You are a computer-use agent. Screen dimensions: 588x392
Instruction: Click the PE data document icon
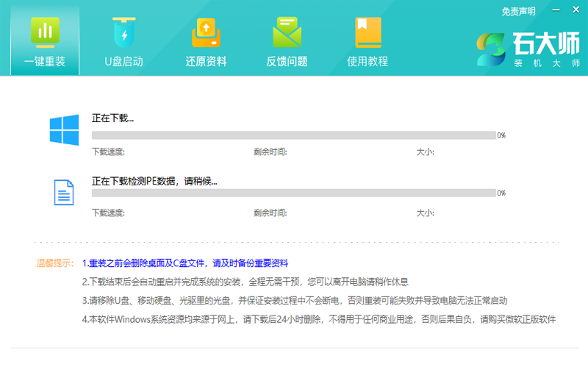coord(64,192)
